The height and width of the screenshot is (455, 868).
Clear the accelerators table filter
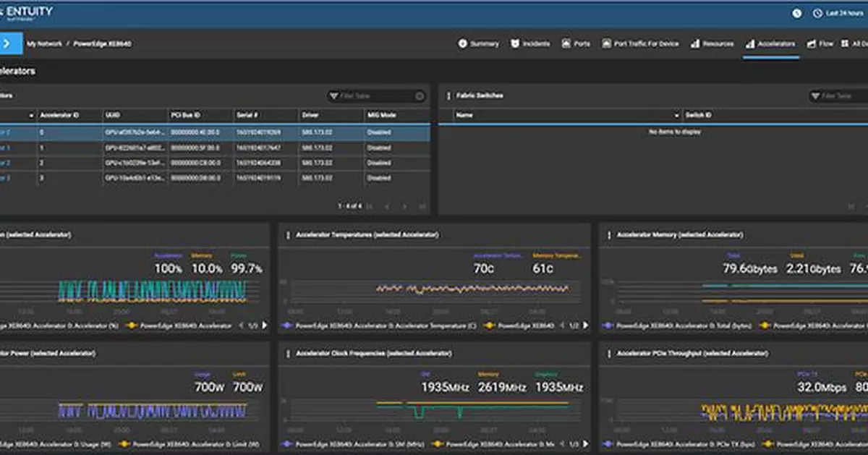point(420,96)
